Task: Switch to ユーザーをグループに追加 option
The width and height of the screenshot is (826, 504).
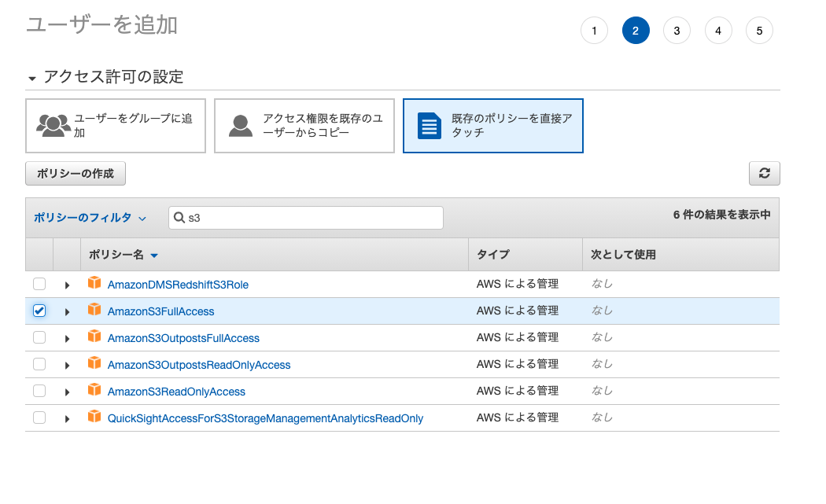Action: [116, 125]
